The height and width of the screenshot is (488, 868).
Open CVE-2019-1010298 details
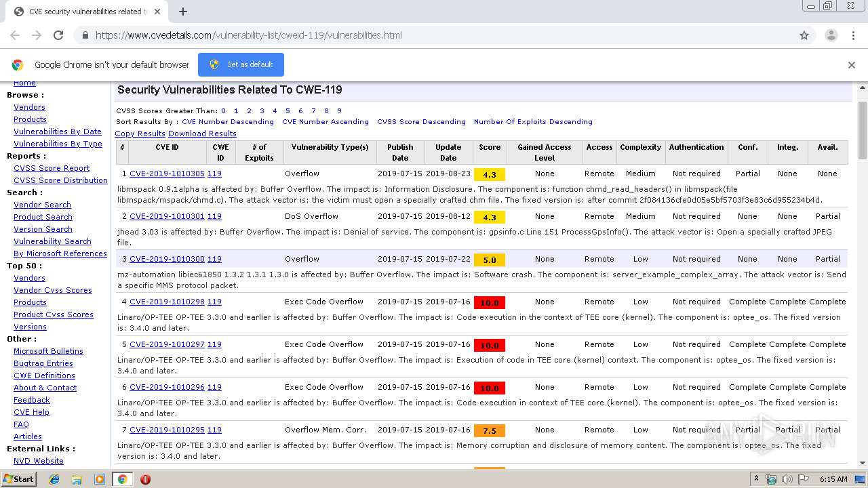click(x=167, y=302)
